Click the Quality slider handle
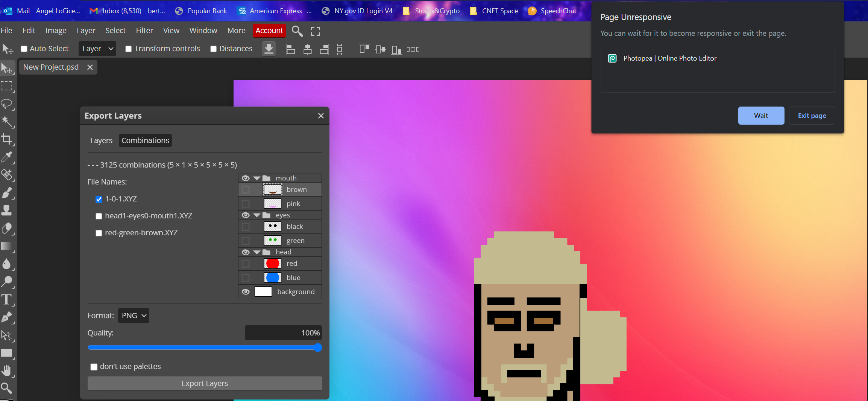 (x=318, y=348)
